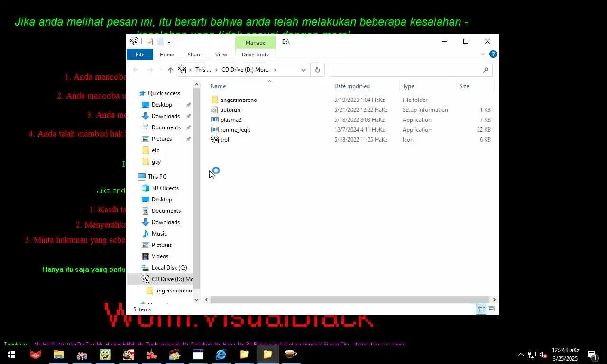This screenshot has width=607, height=364.
Task: Click 'CD Drive (D:) Mor...' breadcrumb segment
Action: pos(245,70)
